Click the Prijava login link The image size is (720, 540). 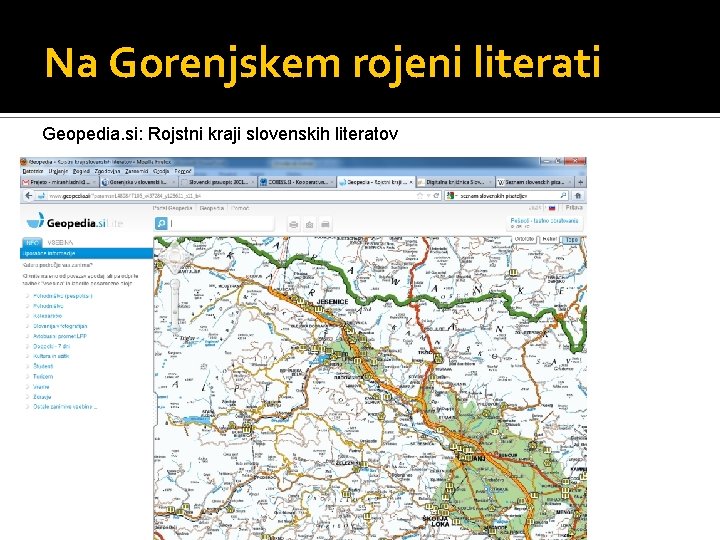[x=574, y=208]
